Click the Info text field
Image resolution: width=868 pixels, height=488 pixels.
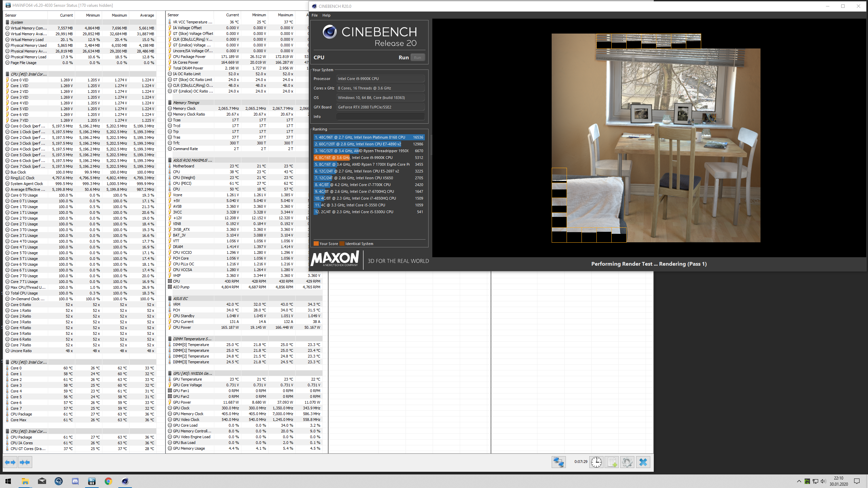pyautogui.click(x=380, y=117)
